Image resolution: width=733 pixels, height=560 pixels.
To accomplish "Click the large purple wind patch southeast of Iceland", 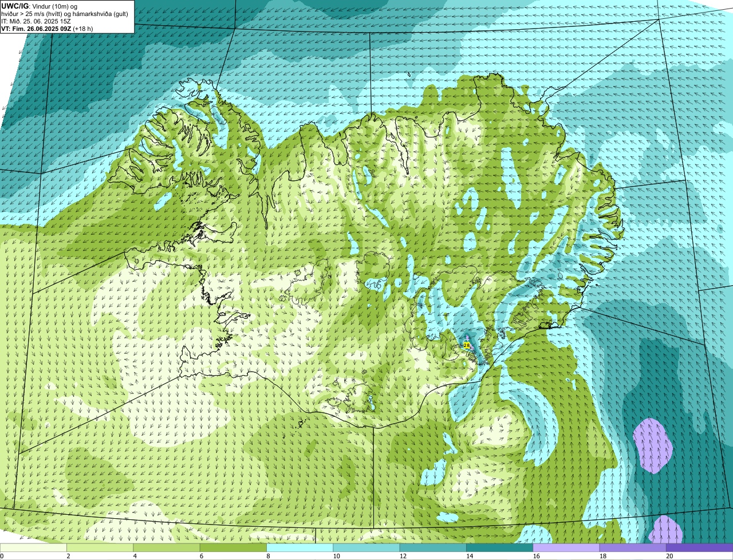I will (652, 445).
